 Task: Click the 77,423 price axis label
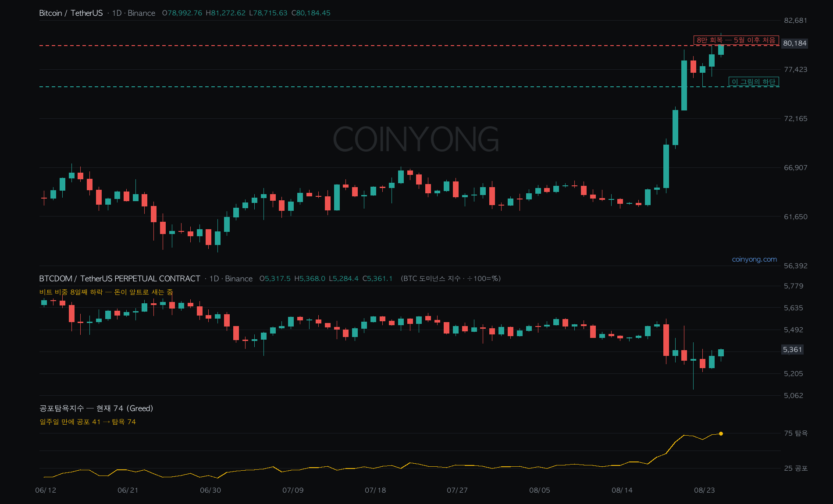(x=795, y=69)
